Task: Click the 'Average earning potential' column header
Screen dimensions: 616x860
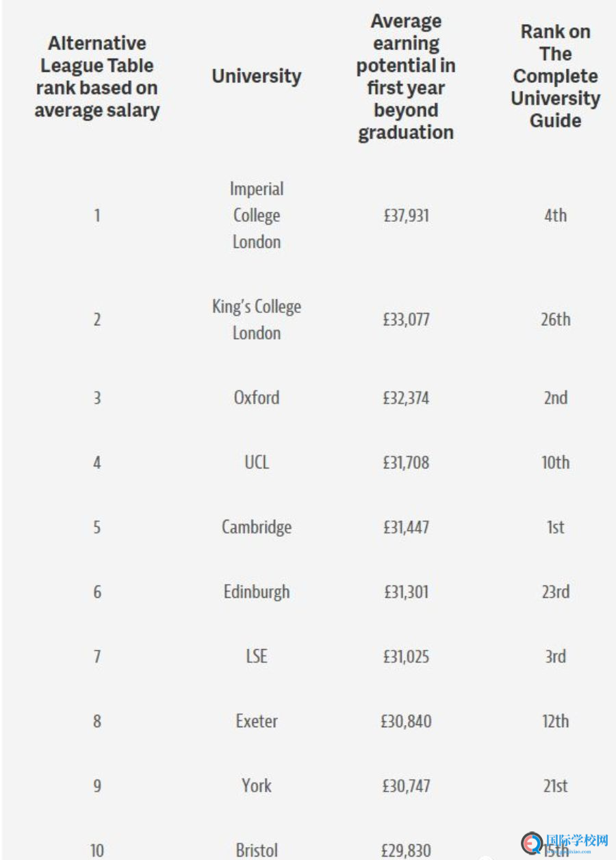Action: (x=406, y=77)
